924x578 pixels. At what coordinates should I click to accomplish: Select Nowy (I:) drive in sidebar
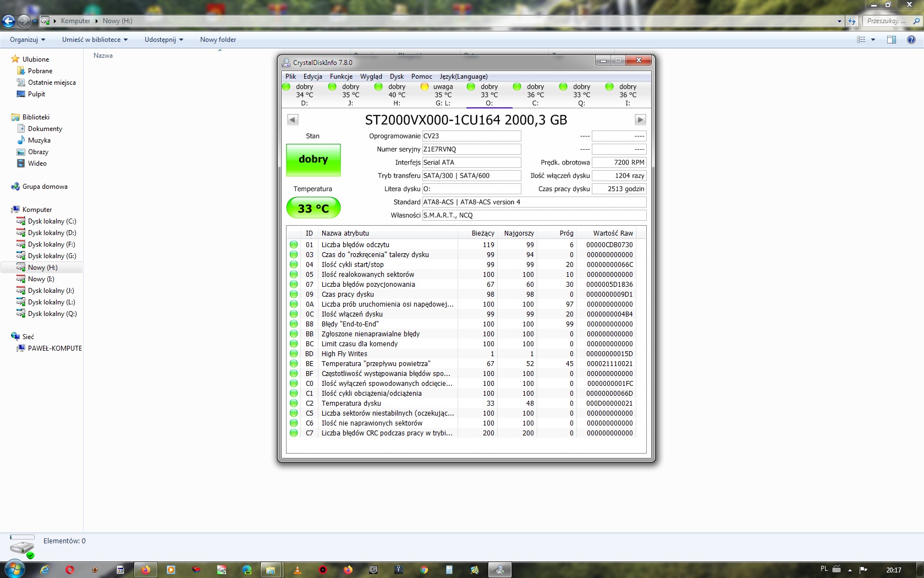click(41, 279)
